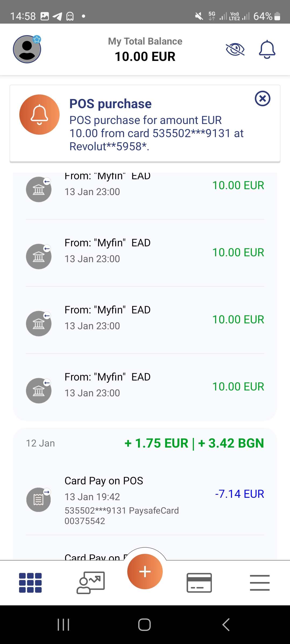The image size is (290, 644).
Task: Open the -7.14 EUR PaysafeCard transaction
Action: pyautogui.click(x=239, y=494)
